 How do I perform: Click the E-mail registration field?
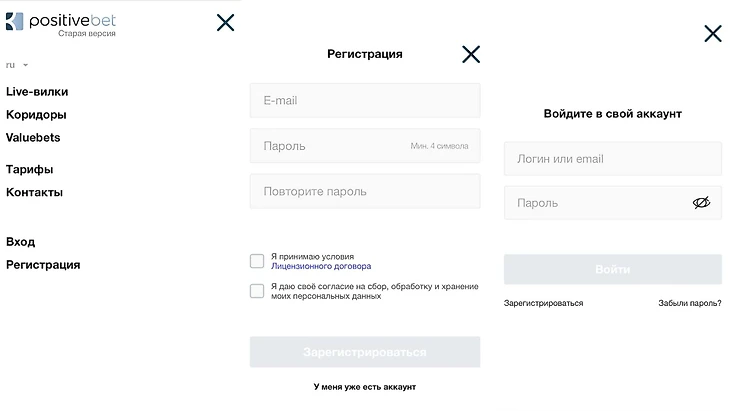pyautogui.click(x=364, y=101)
